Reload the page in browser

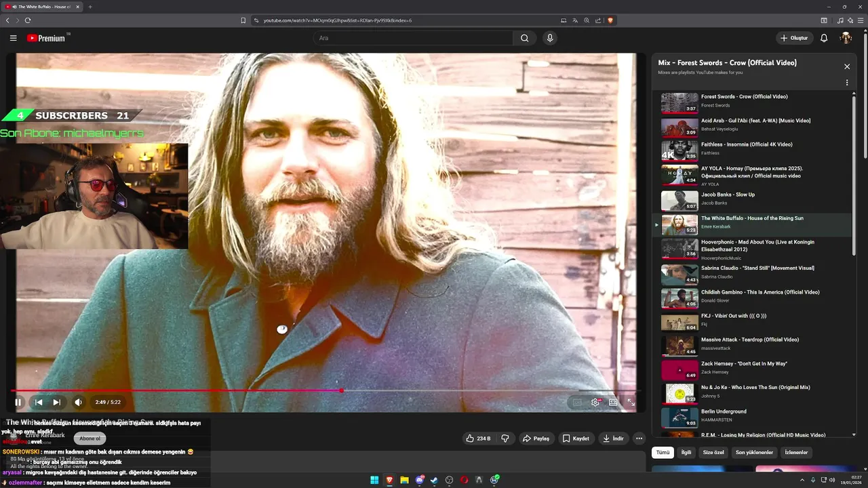point(28,20)
